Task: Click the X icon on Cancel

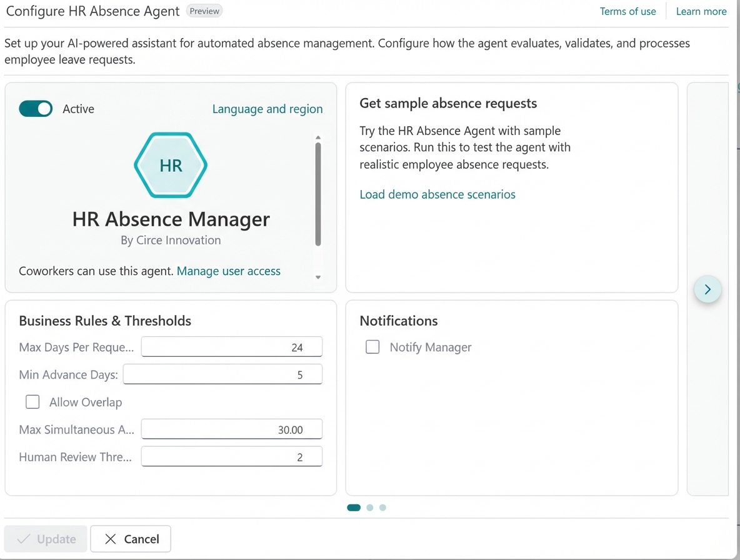Action: click(x=111, y=539)
